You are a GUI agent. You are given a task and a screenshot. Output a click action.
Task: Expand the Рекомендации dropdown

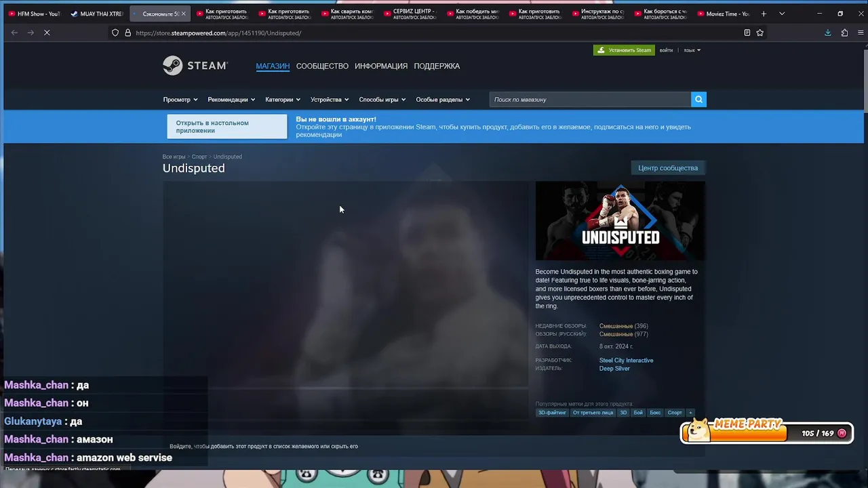231,100
